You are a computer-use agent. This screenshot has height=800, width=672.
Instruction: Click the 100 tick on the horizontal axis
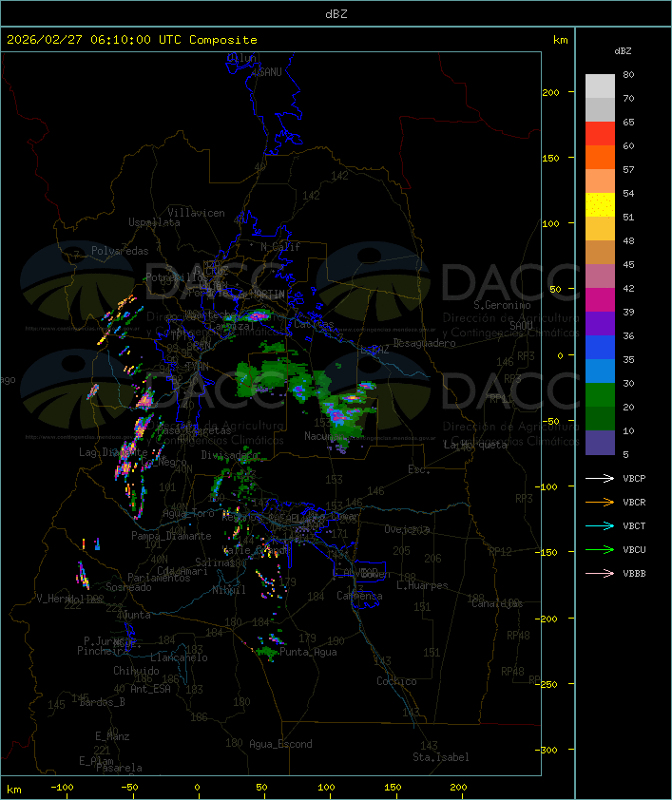click(x=327, y=788)
